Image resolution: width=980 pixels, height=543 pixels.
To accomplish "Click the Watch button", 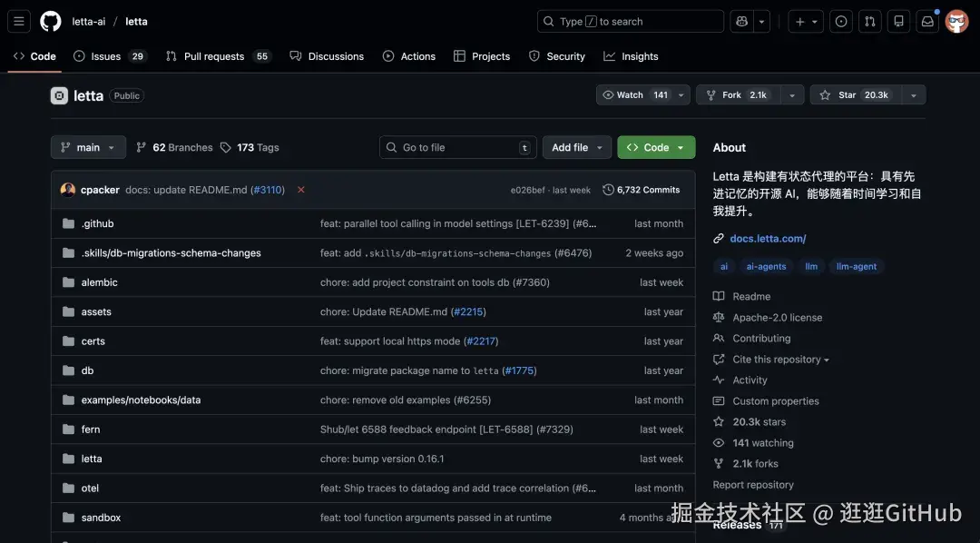I will click(x=634, y=95).
